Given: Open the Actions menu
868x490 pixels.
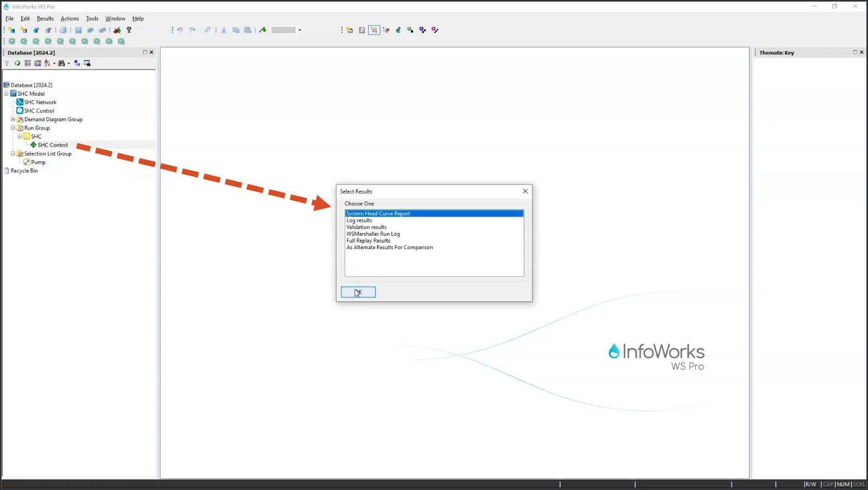Looking at the screenshot, I should [70, 18].
